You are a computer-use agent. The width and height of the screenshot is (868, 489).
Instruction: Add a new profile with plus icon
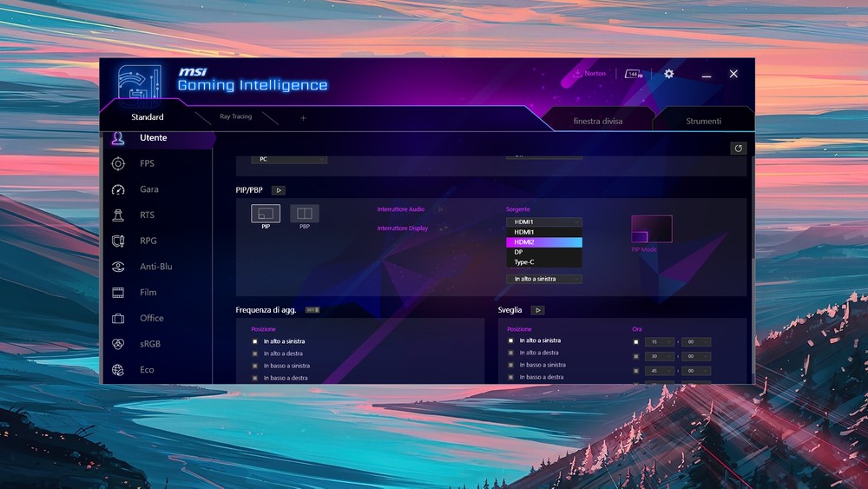[x=303, y=118]
